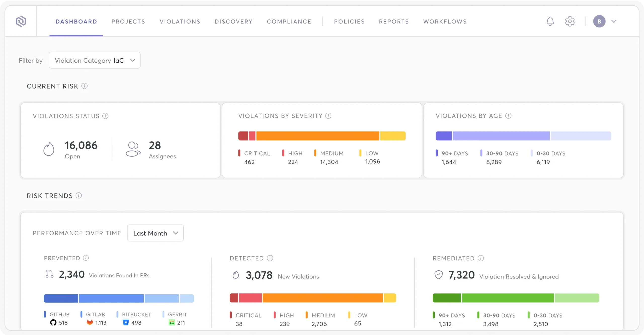Show info for Risk Trends
This screenshot has height=335, width=644.
click(x=79, y=195)
